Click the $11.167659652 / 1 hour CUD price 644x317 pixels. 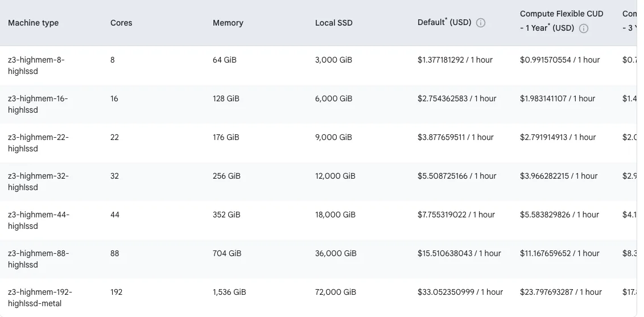pyautogui.click(x=560, y=253)
